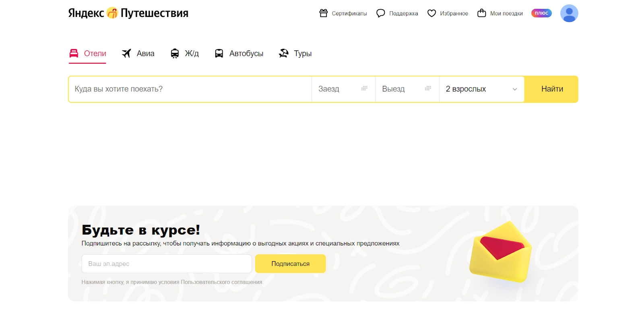Screen dimensions: 644x318
Task: Click the beach umbrella tours icon
Action: (x=284, y=53)
